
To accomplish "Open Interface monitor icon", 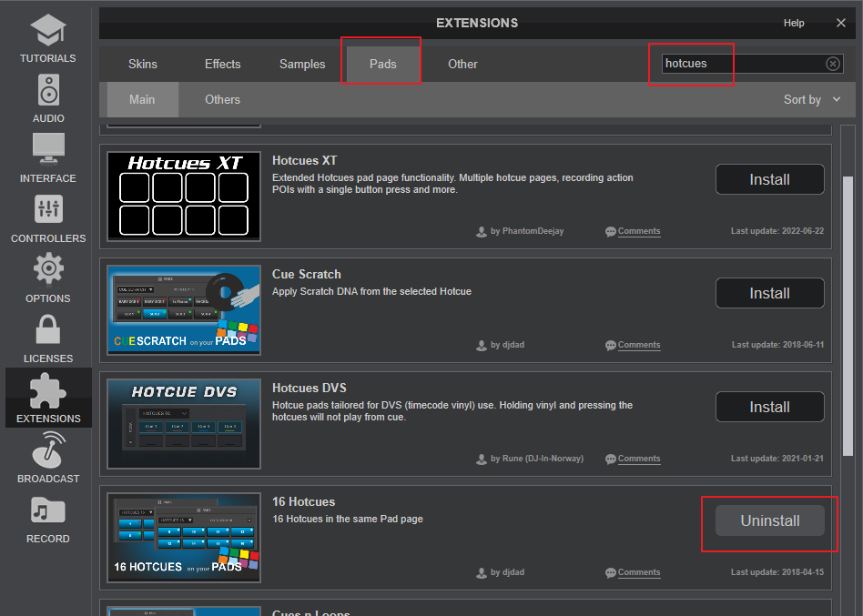I will 48,149.
